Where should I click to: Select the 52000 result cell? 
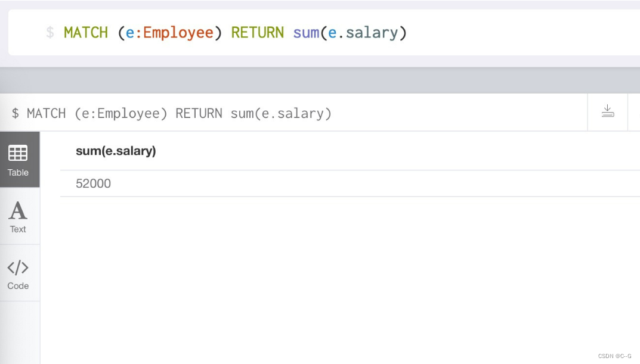pyautogui.click(x=94, y=183)
